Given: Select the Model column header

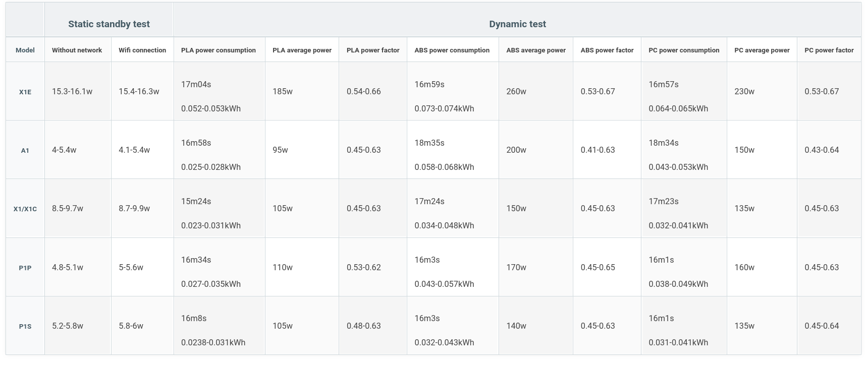Looking at the screenshot, I should point(25,50).
